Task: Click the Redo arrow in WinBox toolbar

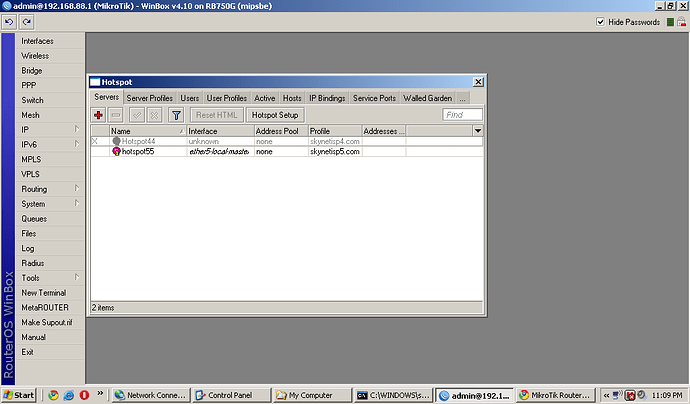Action: click(26, 22)
